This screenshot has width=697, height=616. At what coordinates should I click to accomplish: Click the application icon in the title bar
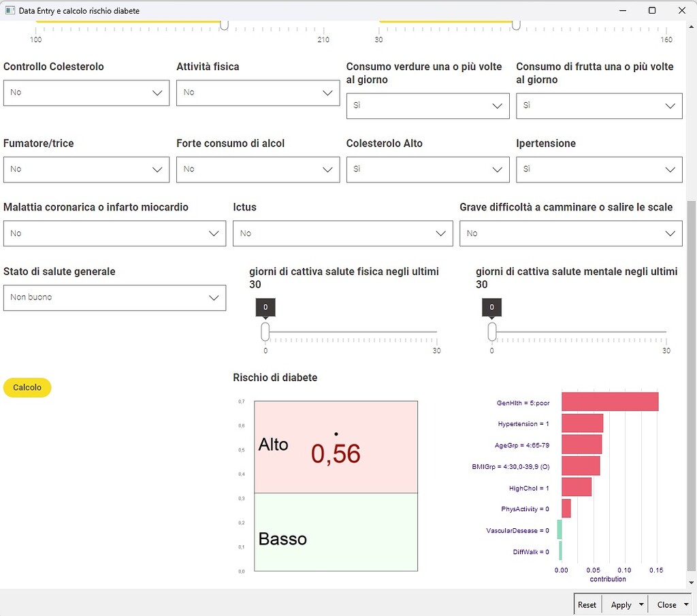(x=10, y=10)
